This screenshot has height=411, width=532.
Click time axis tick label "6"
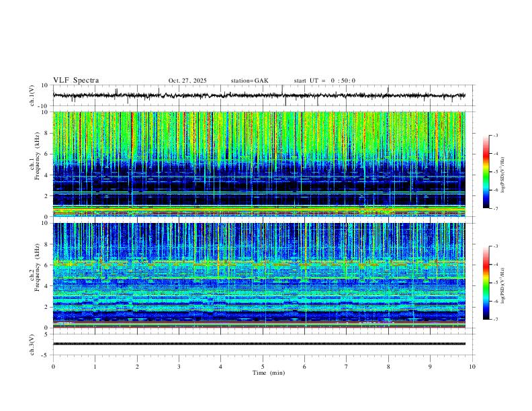coord(304,367)
